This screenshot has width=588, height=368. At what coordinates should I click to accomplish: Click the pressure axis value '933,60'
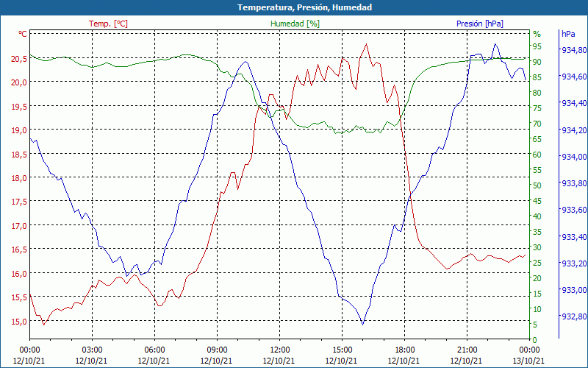click(574, 210)
